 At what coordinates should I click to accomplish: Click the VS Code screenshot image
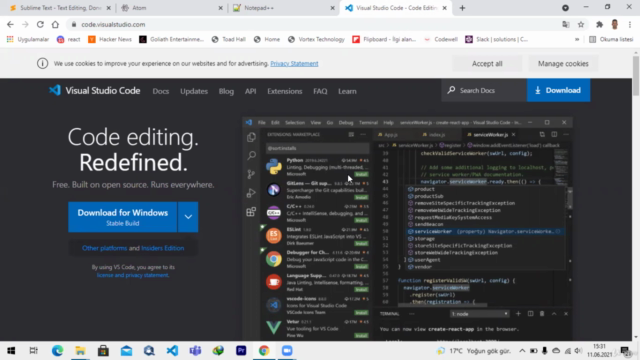tap(407, 229)
